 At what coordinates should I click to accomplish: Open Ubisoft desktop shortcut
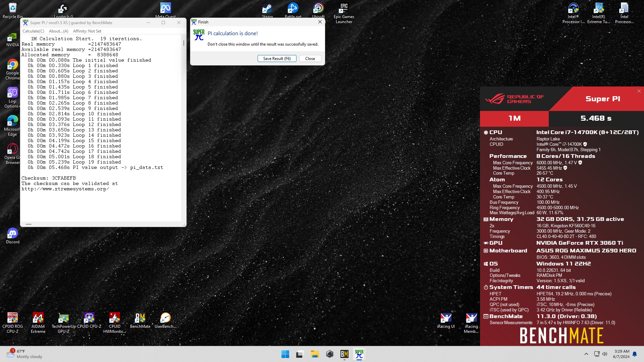[x=318, y=10]
